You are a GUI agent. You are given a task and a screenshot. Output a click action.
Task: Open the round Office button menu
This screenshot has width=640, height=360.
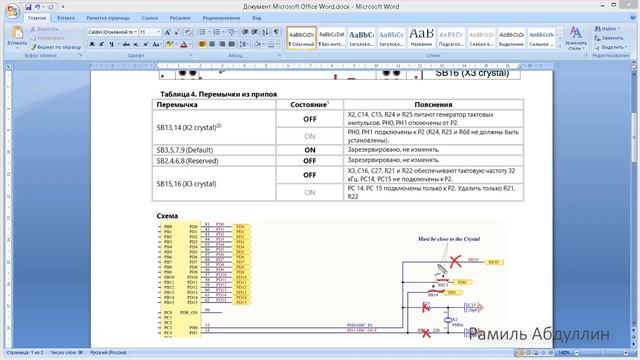pos(12,11)
